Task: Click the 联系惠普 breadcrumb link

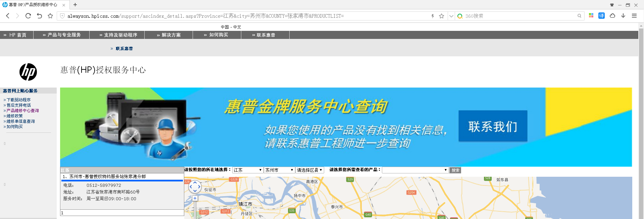Action: click(x=124, y=49)
